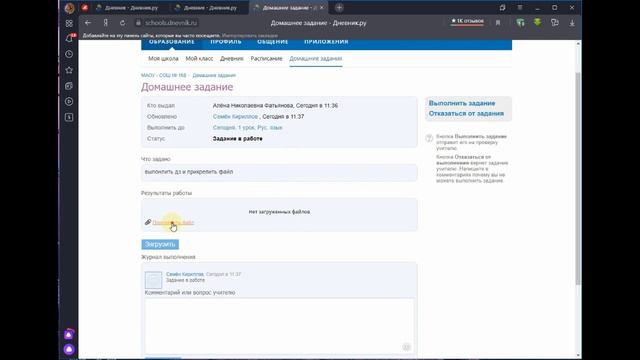The width and height of the screenshot is (640, 360).
Task: Open the 'ОБРАЗОВАНИЕ' menu
Action: pos(172,42)
